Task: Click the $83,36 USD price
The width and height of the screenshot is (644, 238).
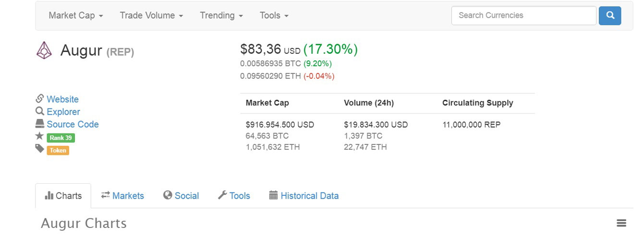Action: (270, 49)
